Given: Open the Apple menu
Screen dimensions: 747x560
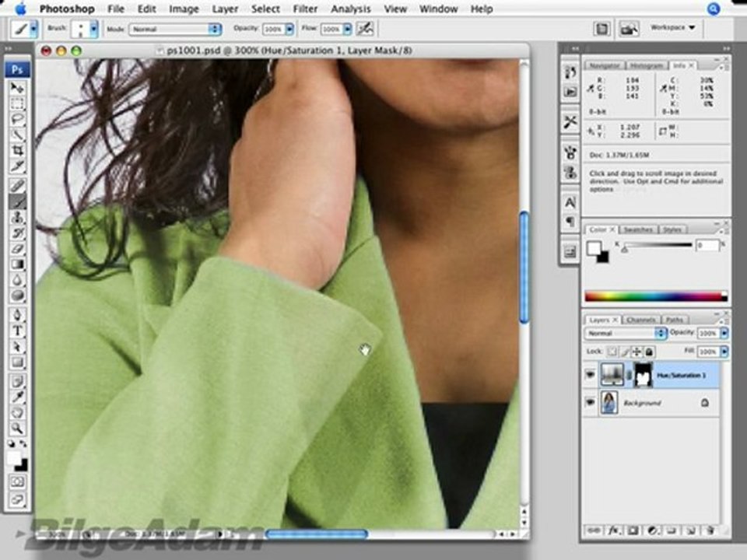Looking at the screenshot, I should 22,9.
